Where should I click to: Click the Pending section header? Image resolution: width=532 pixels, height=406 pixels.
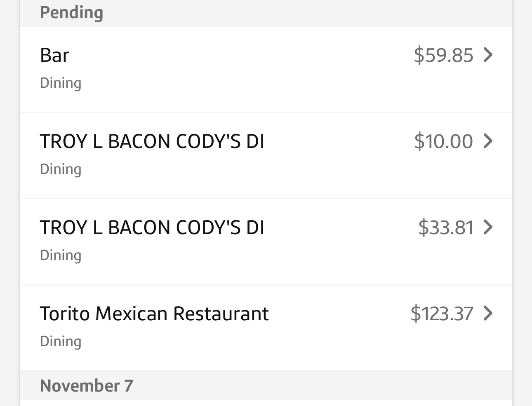click(x=71, y=12)
